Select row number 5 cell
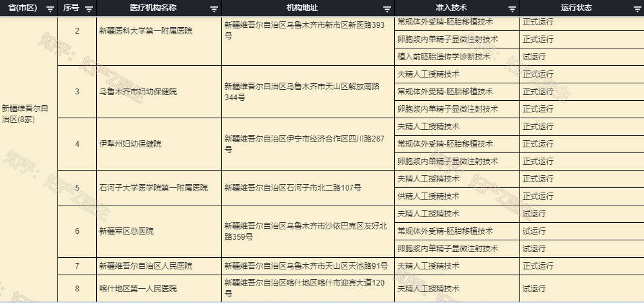This screenshot has width=644, height=303. (77, 188)
